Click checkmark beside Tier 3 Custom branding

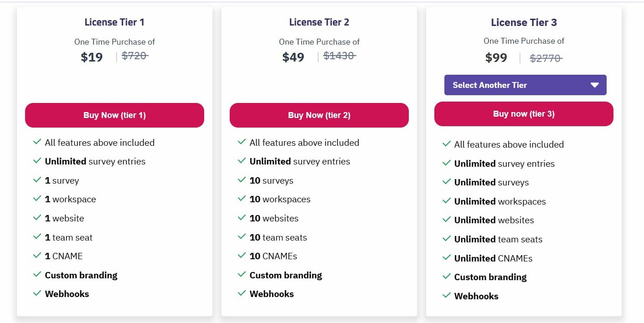[x=447, y=277]
